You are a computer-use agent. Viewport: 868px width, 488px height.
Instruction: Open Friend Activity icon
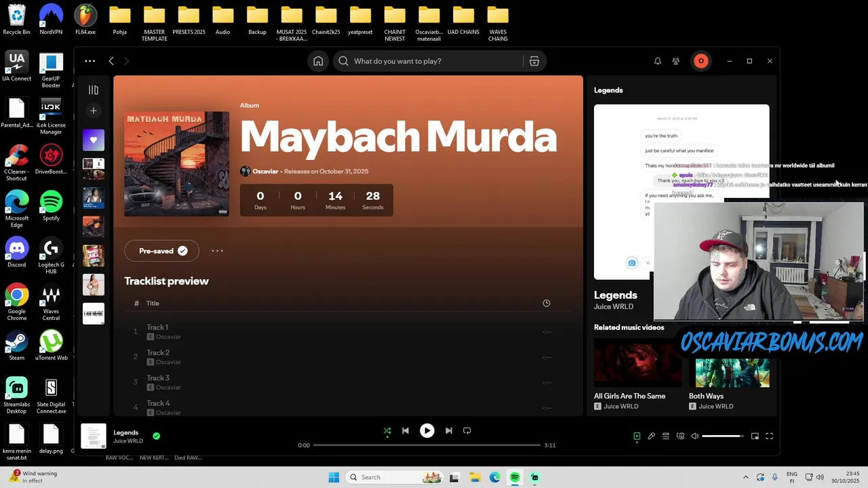point(675,61)
